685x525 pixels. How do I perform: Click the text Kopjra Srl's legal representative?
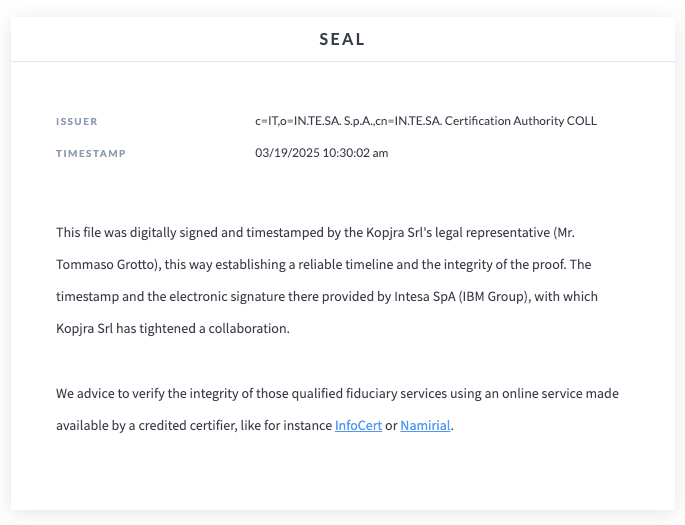[458, 232]
